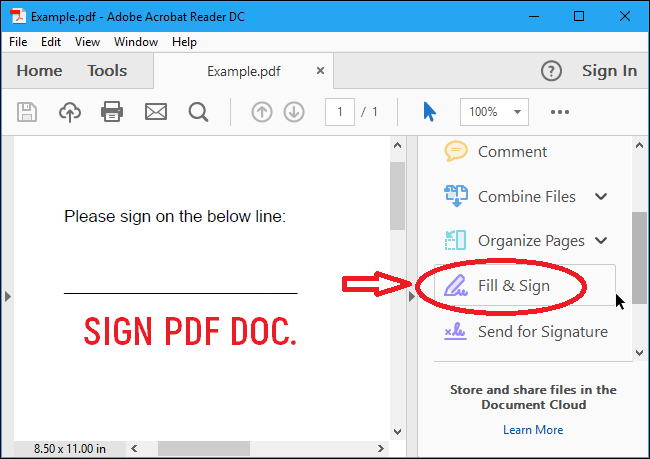Maximize the Acrobat Reader window
Image resolution: width=650 pixels, height=459 pixels.
(579, 17)
